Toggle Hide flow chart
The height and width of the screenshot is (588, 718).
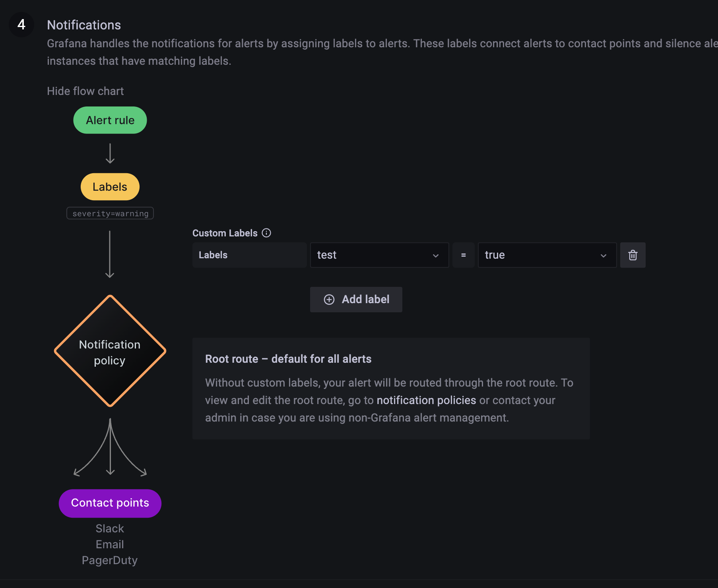(85, 91)
